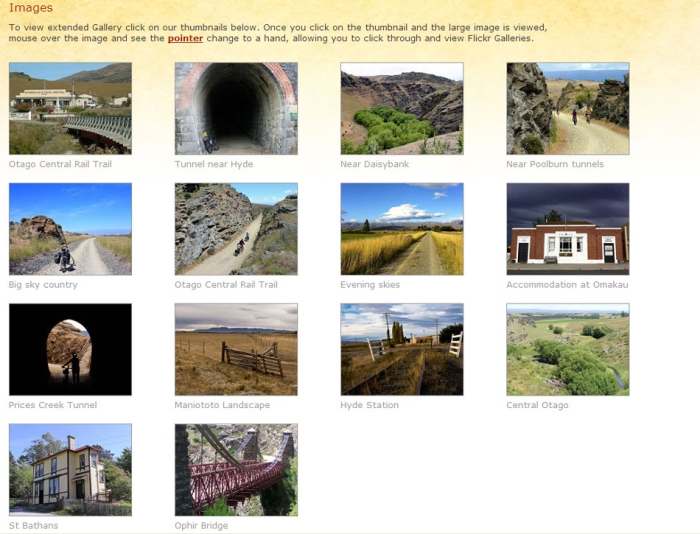Click the 'Ophir Bridge' caption text

click(201, 526)
